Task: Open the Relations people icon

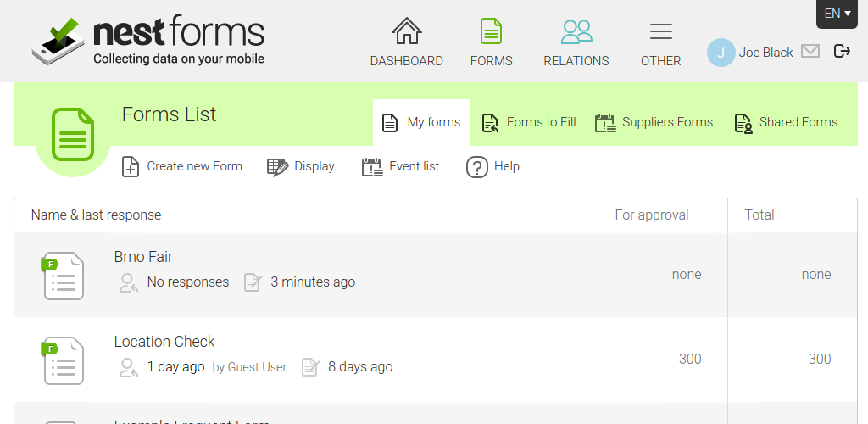Action: pyautogui.click(x=576, y=31)
